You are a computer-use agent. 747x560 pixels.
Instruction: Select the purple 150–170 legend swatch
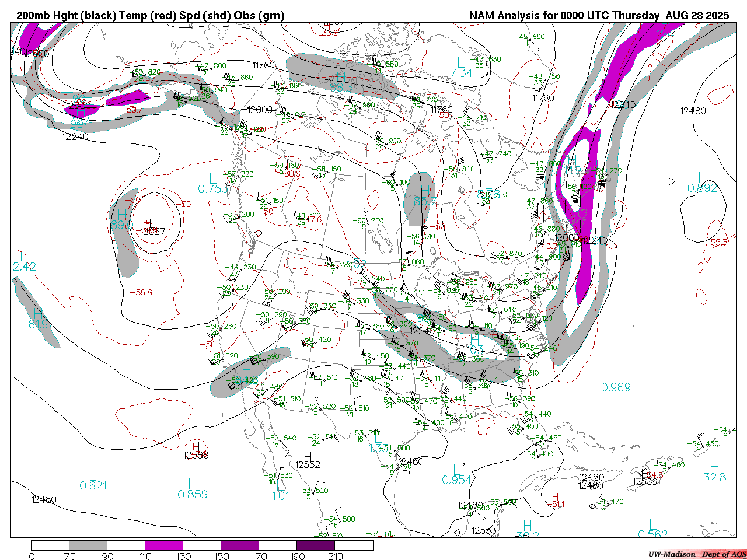pos(240,545)
